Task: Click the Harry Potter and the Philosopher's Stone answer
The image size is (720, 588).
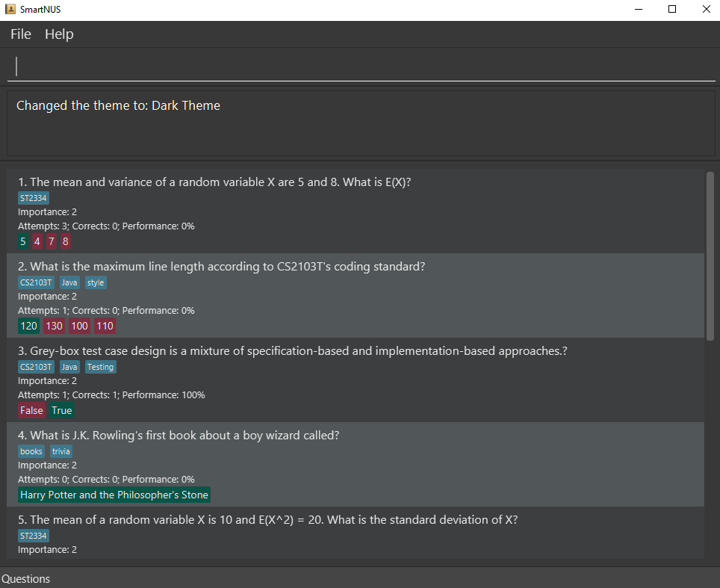Action: (114, 495)
